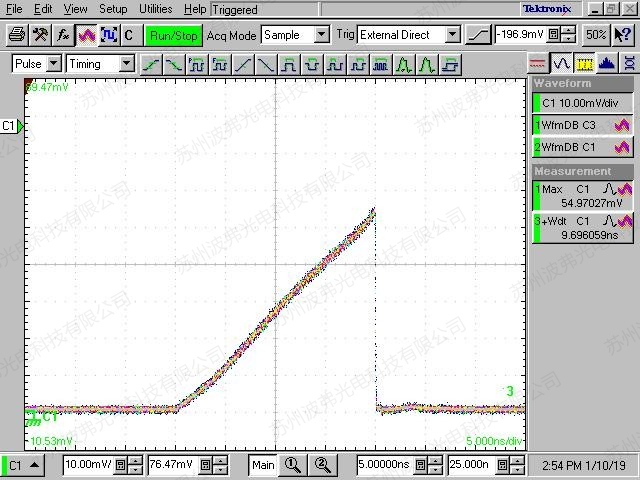Click the zoom-in magnifier icon

point(293,465)
